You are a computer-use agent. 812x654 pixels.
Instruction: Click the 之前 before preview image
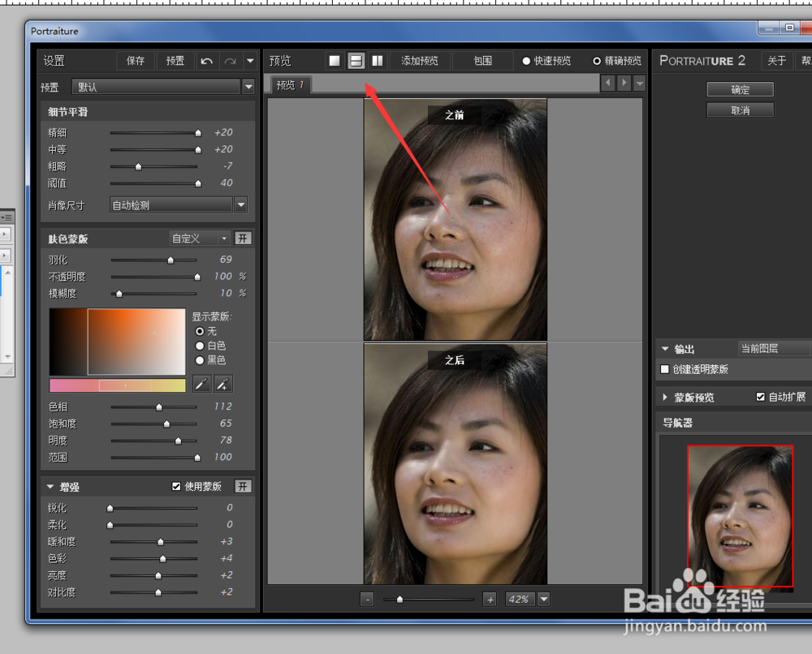456,220
